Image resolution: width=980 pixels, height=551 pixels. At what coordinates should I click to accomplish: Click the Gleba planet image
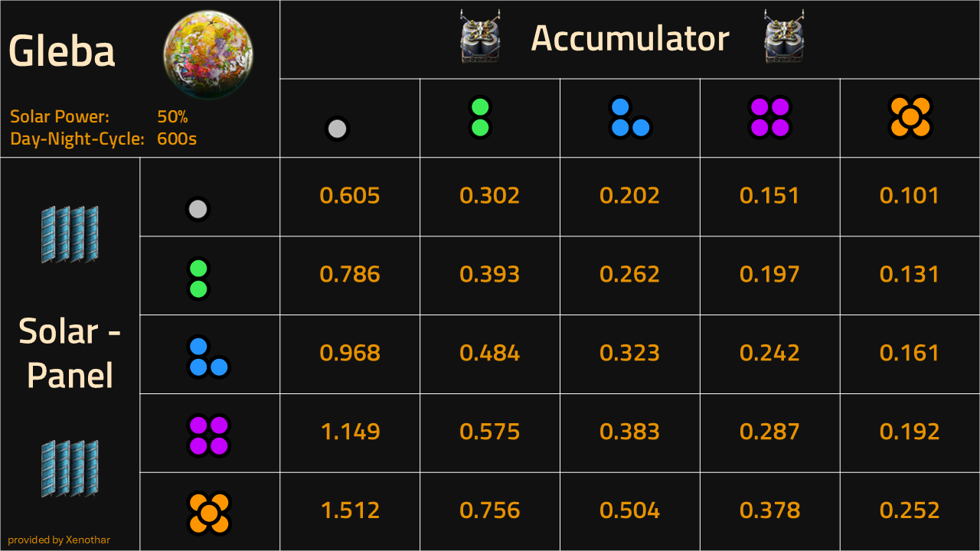(x=208, y=55)
